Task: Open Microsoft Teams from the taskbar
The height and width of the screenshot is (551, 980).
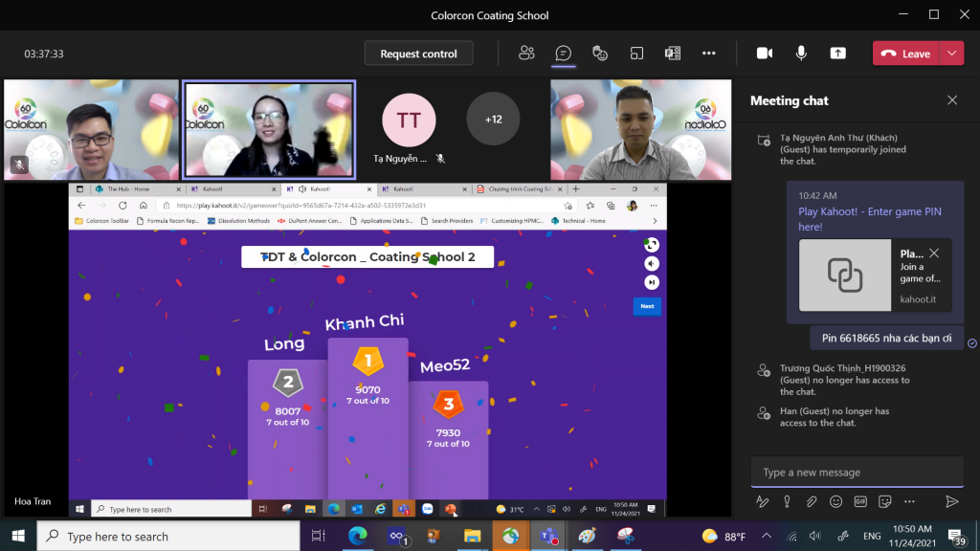Action: click(x=548, y=536)
